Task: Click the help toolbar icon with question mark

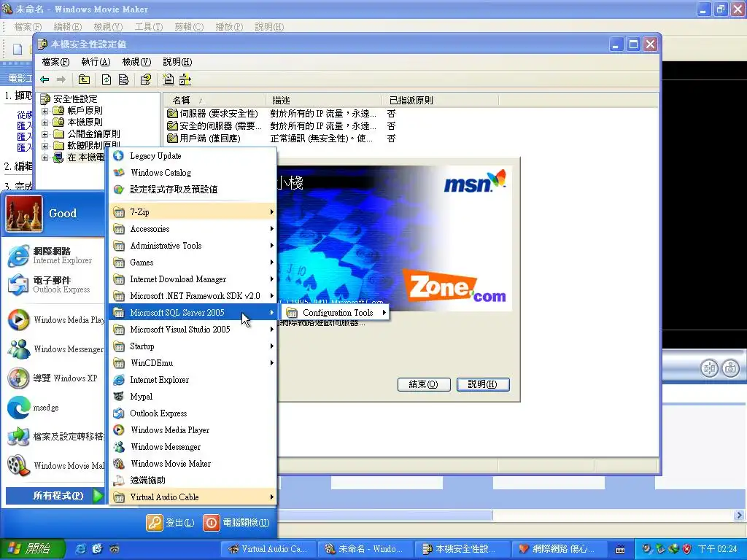Action: click(146, 79)
